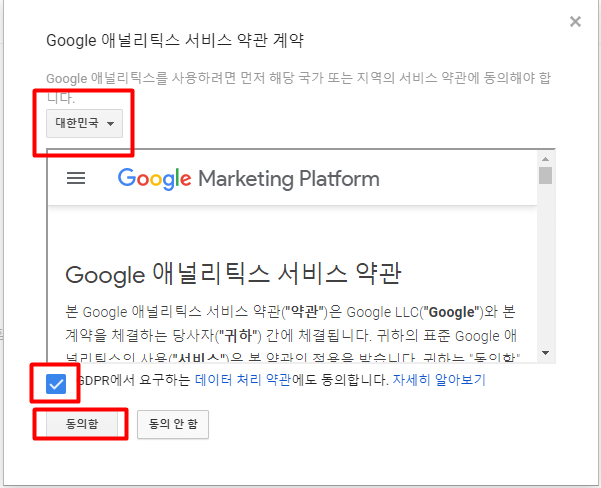Click the 동의 안 함 decline button

(173, 424)
